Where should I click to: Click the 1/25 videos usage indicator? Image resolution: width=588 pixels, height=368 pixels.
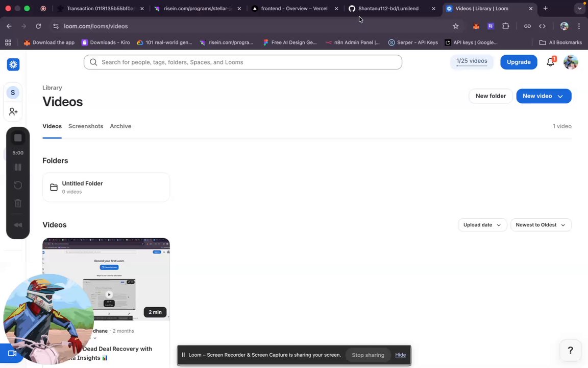(x=472, y=62)
